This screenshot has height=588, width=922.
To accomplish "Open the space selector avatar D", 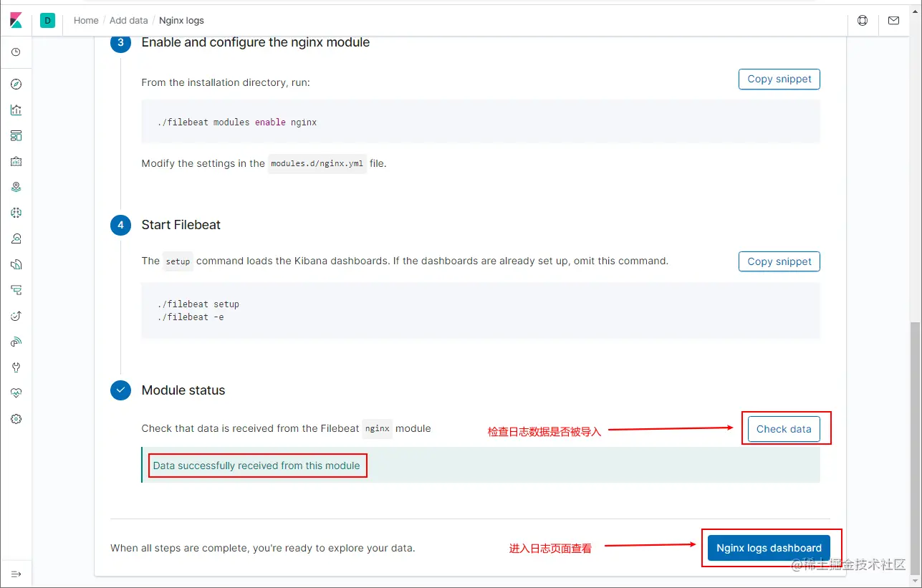I will click(x=48, y=21).
